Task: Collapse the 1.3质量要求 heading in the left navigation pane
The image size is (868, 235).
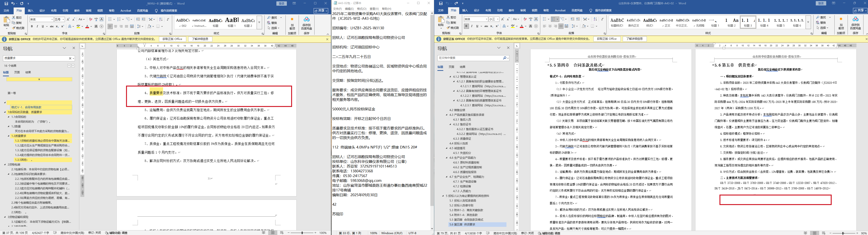Action: pyautogui.click(x=9, y=136)
